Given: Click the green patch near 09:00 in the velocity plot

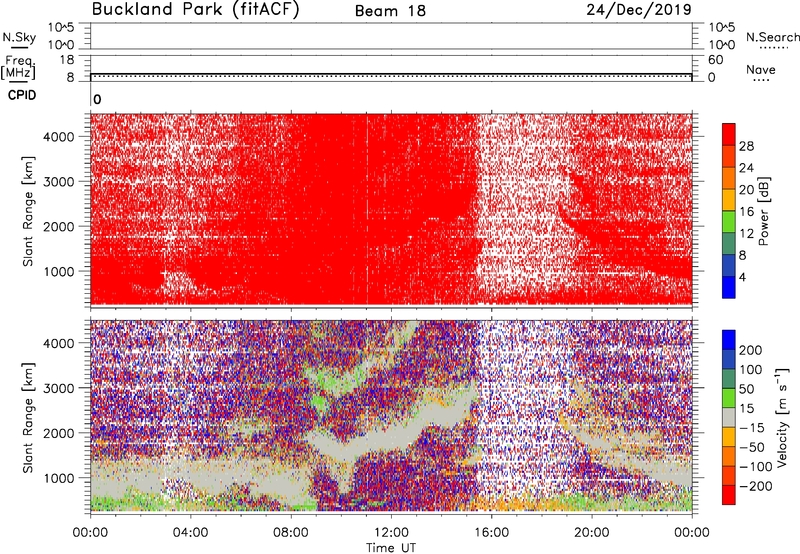Looking at the screenshot, I should click(x=321, y=404).
